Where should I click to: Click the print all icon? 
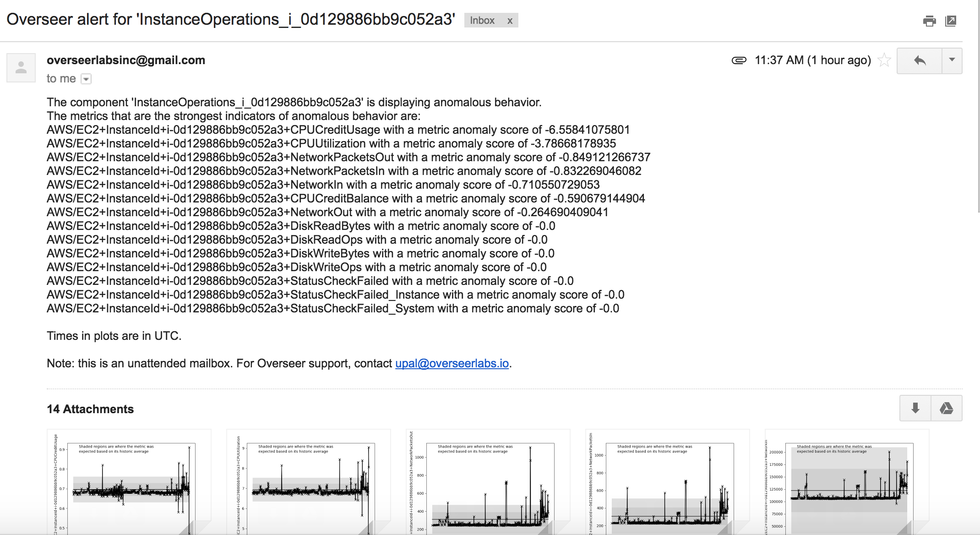pos(929,21)
